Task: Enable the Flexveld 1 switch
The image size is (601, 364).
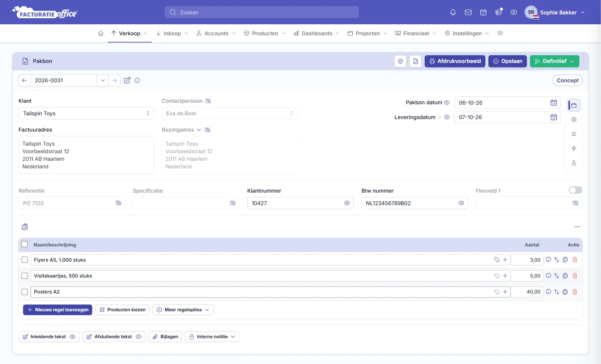Action: 576,190
